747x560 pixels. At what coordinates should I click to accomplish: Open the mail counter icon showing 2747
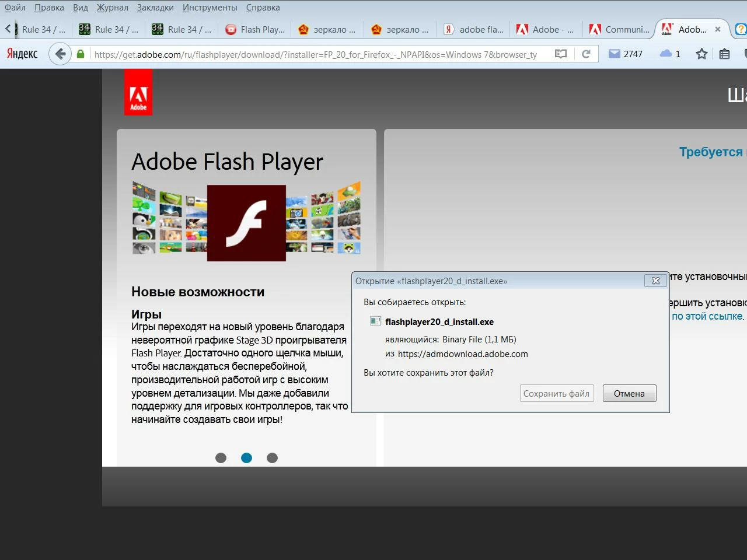pos(625,54)
